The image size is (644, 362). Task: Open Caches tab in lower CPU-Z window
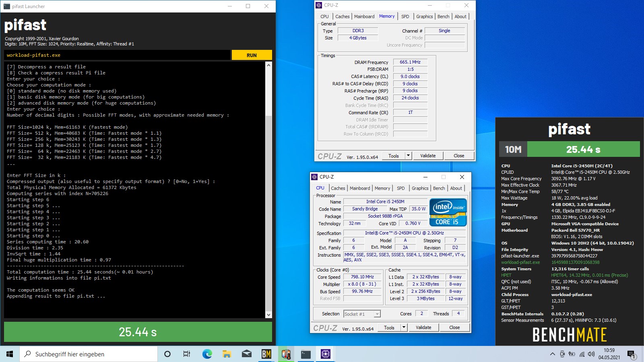(338, 188)
